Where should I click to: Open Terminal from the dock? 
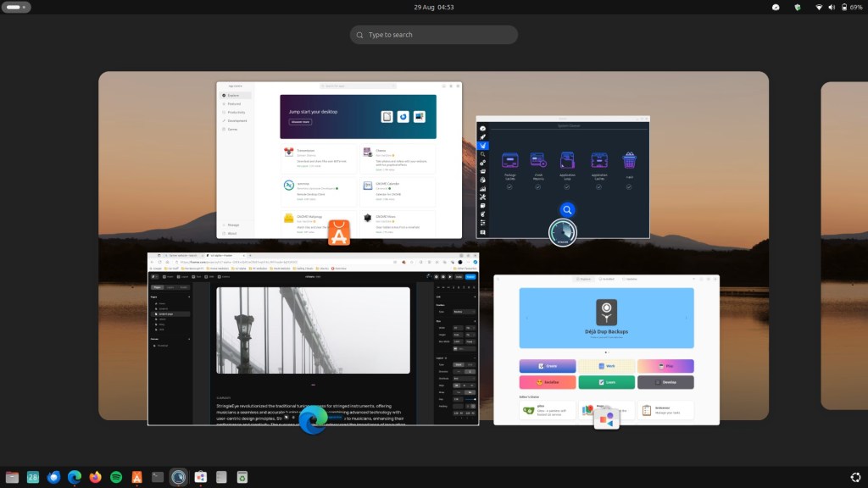click(x=158, y=477)
